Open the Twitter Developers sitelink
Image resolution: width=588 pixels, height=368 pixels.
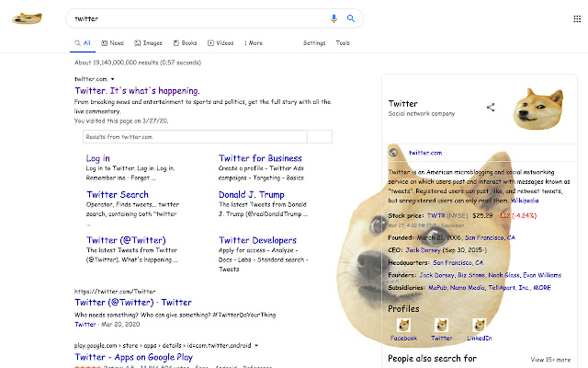tap(257, 240)
